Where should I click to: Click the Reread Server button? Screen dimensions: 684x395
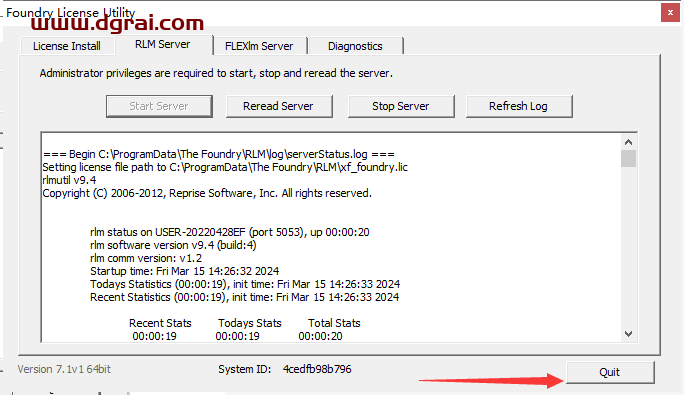pos(279,106)
